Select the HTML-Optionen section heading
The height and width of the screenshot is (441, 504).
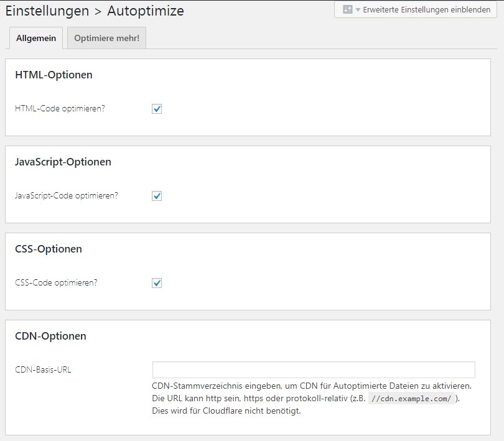coord(54,75)
